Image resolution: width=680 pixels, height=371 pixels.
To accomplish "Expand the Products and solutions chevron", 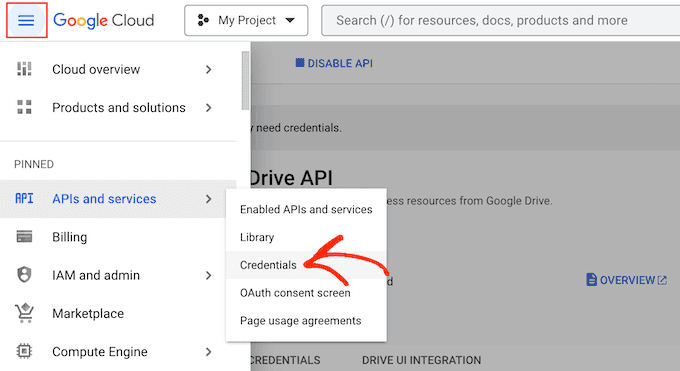I will (209, 108).
